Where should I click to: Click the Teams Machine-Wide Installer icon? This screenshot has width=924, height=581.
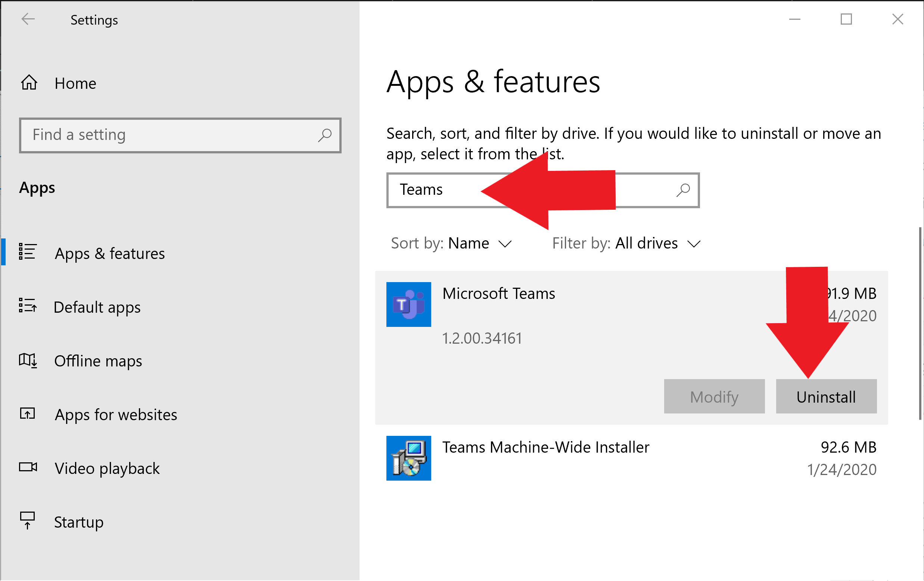click(x=409, y=458)
